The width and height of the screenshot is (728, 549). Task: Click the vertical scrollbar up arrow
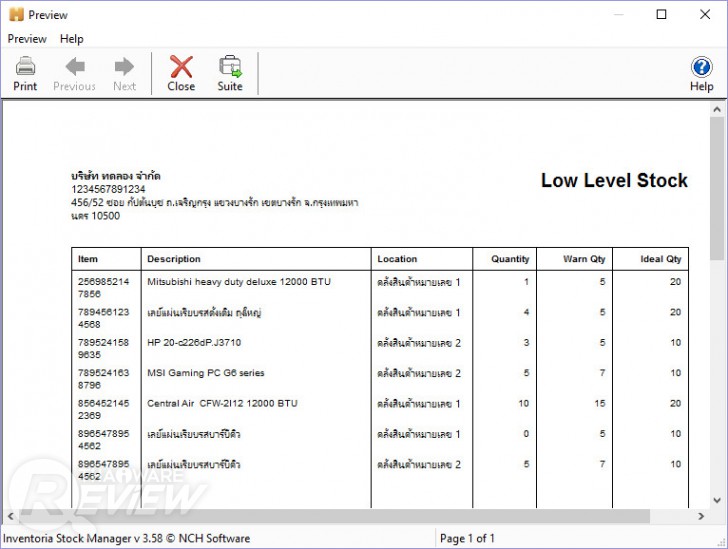[717, 110]
